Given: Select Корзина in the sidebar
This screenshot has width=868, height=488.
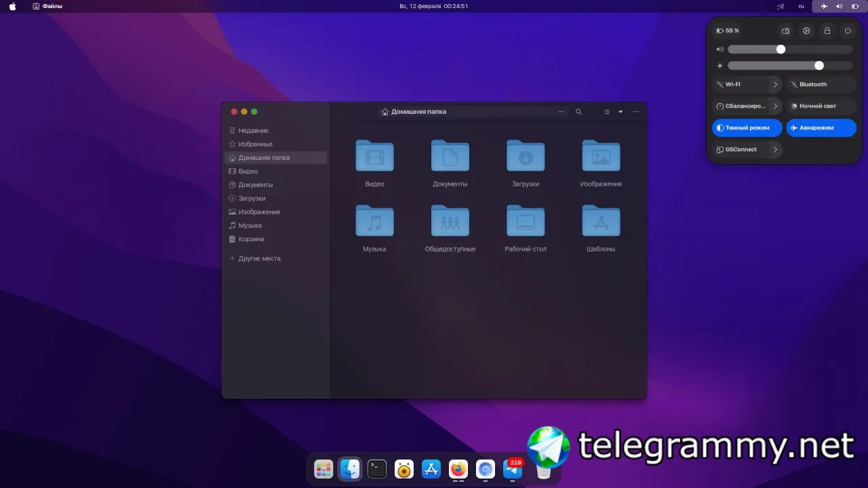Looking at the screenshot, I should point(251,239).
